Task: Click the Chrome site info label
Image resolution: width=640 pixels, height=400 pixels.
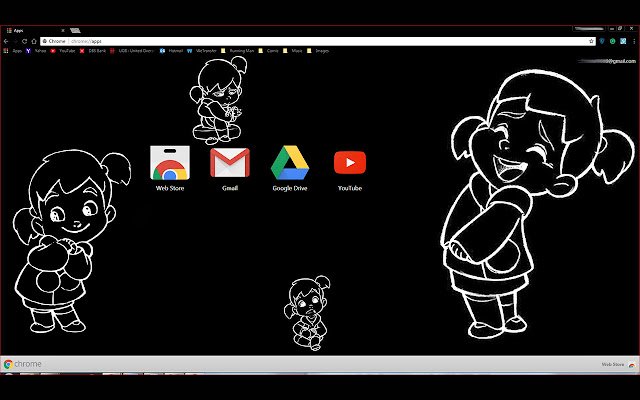Action: 54,41
